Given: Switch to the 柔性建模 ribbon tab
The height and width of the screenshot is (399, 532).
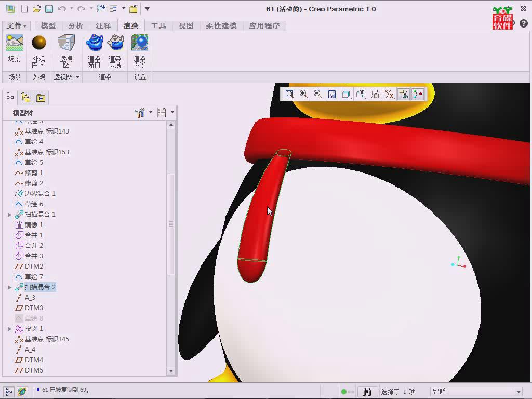Looking at the screenshot, I should 221,26.
